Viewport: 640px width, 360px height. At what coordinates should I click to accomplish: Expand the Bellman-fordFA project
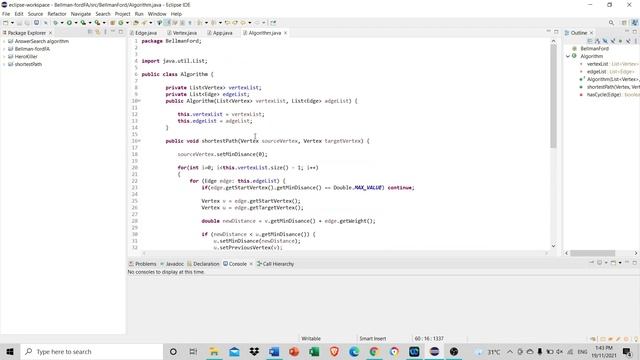(4, 49)
